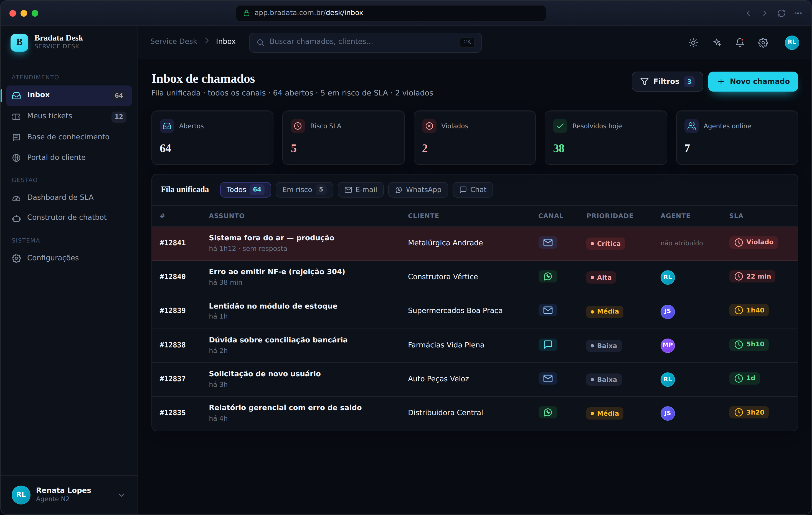The height and width of the screenshot is (515, 812).
Task: Click the 22 min SLA badge
Action: click(752, 276)
